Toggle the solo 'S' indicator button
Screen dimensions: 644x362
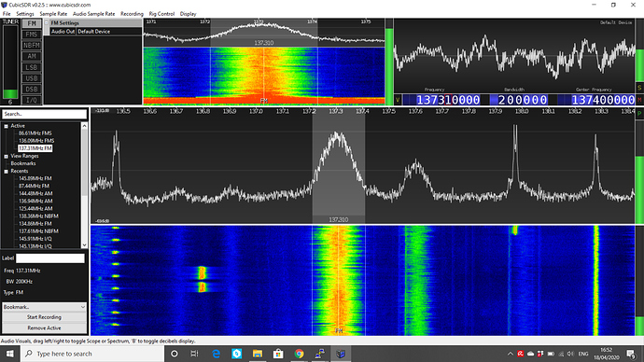pyautogui.click(x=639, y=89)
